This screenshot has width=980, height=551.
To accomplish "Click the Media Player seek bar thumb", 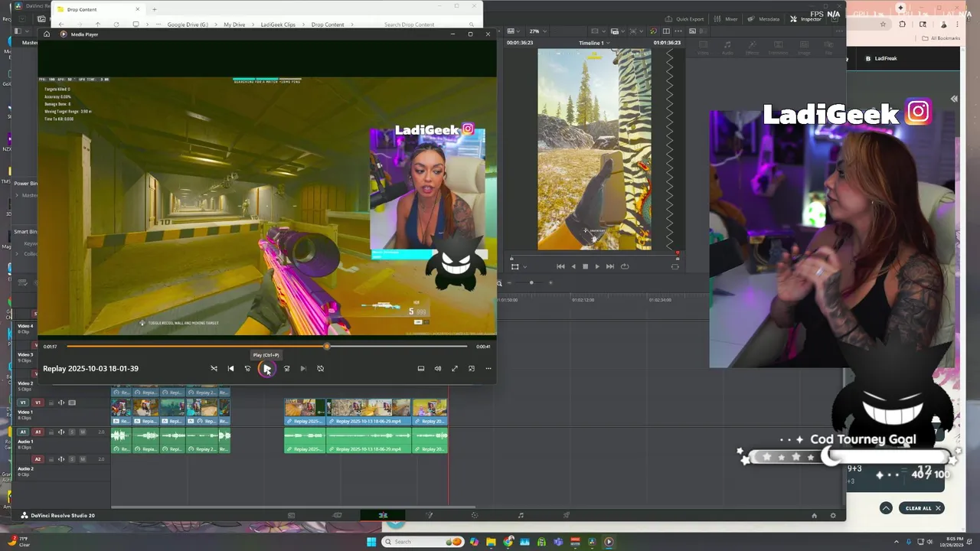I will (327, 347).
